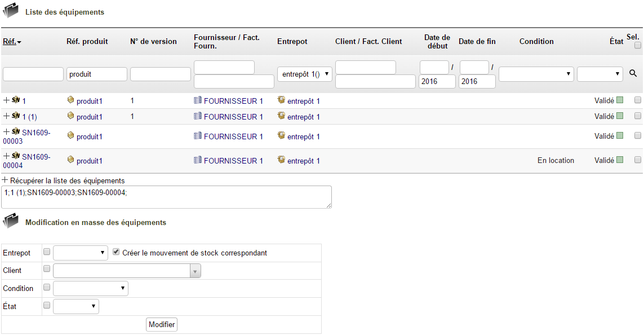644x335 pixels.
Task: Click the warehouse icon beside entrepôt 1
Action: click(281, 100)
